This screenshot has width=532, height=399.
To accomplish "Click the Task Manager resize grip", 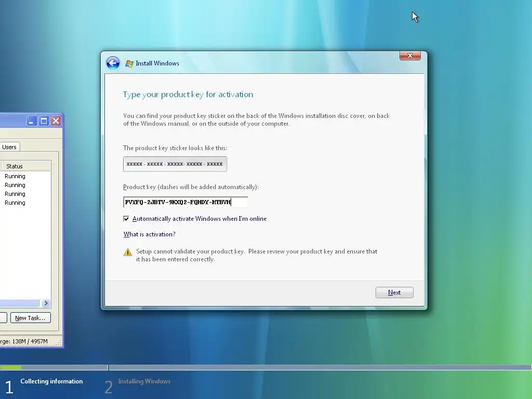I will (59, 343).
